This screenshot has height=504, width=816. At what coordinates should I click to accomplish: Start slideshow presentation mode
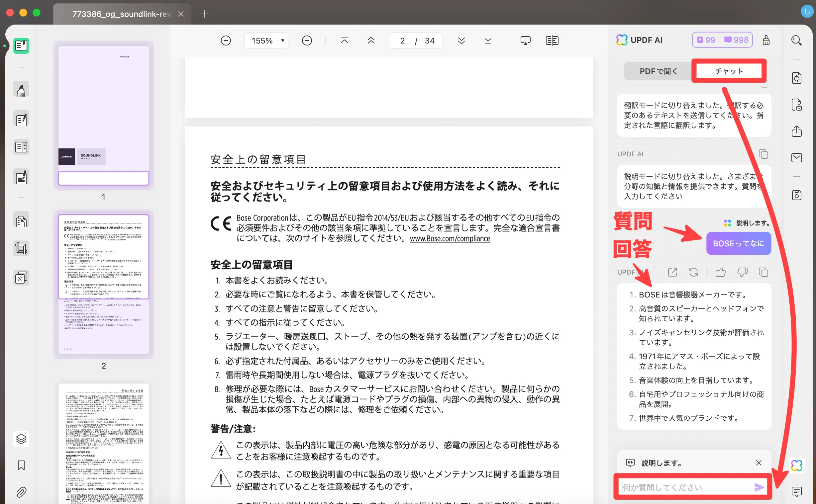526,41
